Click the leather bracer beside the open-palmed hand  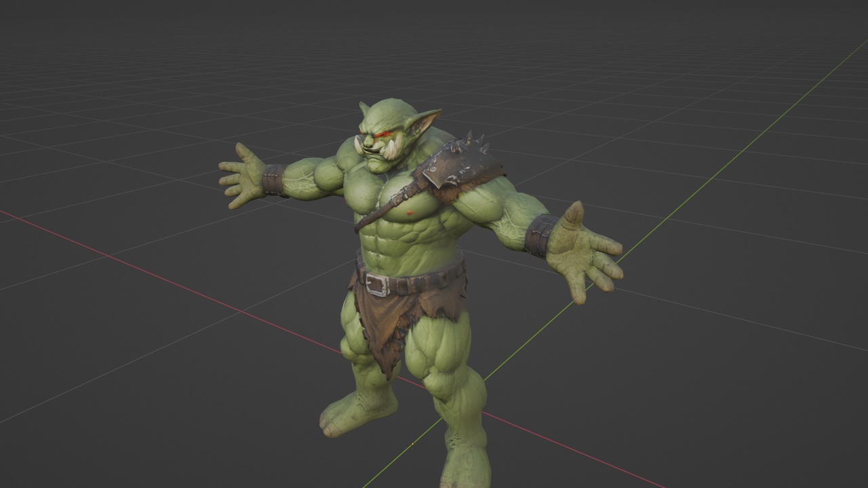540,235
